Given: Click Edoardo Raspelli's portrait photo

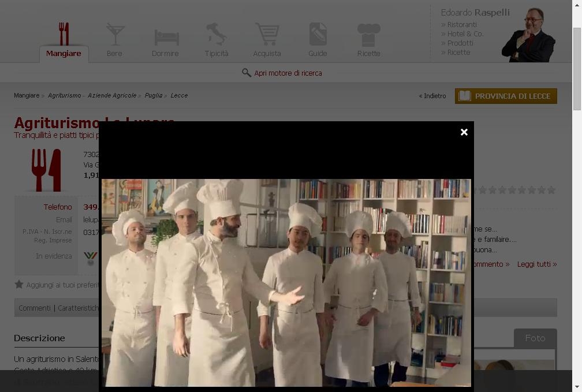Looking at the screenshot, I should [x=528, y=35].
